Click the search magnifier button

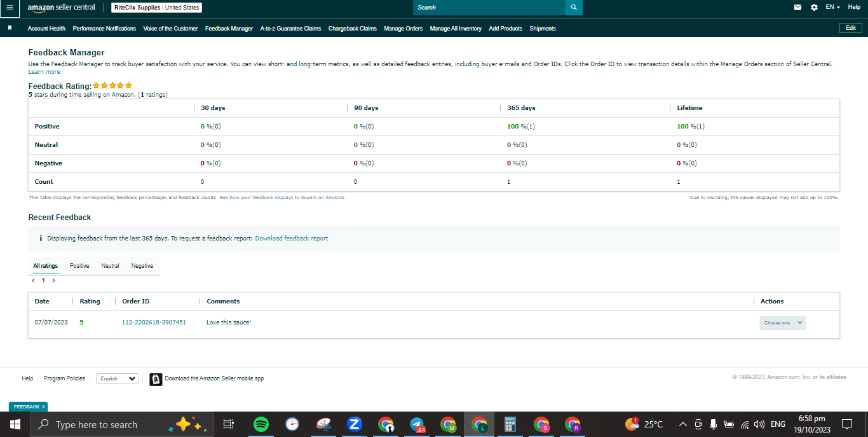pyautogui.click(x=574, y=8)
